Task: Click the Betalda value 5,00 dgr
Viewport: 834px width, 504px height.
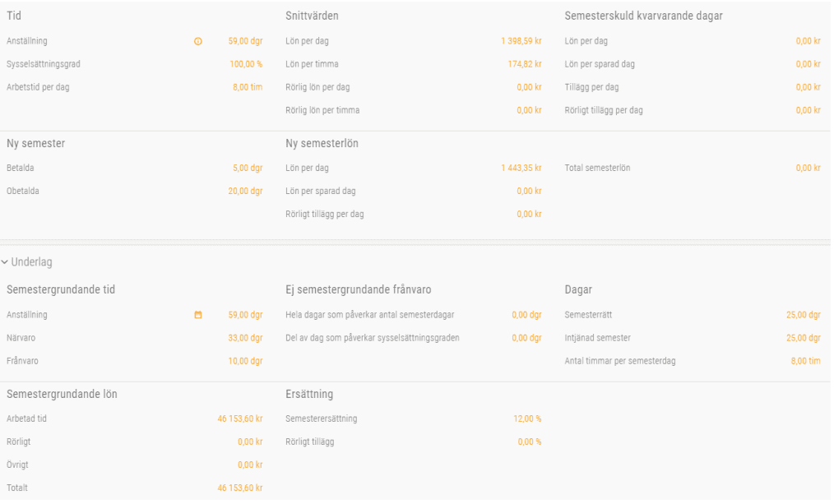Action: pyautogui.click(x=248, y=168)
